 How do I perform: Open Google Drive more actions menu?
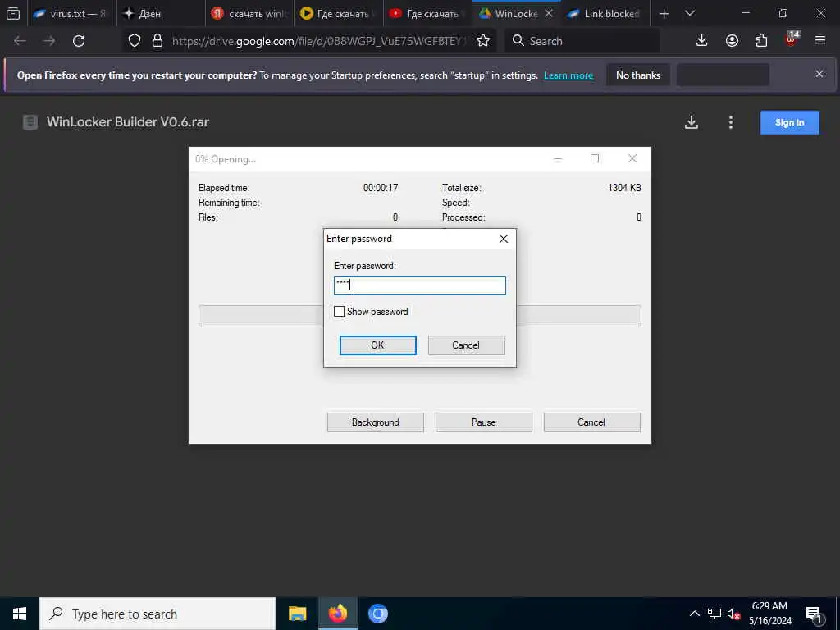coord(731,122)
